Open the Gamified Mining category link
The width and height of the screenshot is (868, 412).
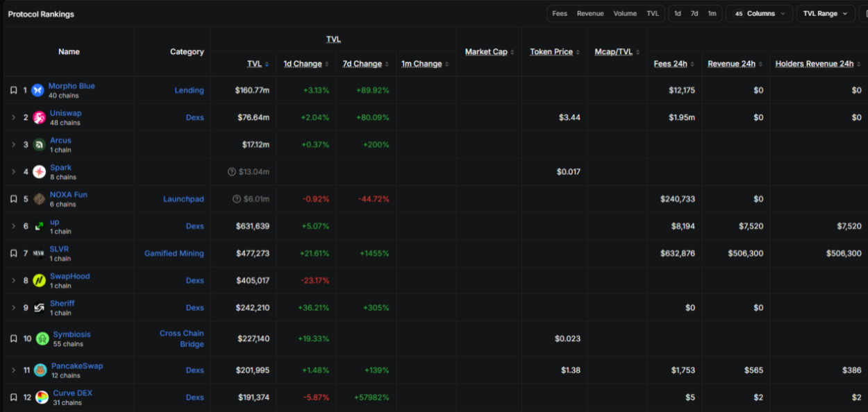tap(174, 253)
